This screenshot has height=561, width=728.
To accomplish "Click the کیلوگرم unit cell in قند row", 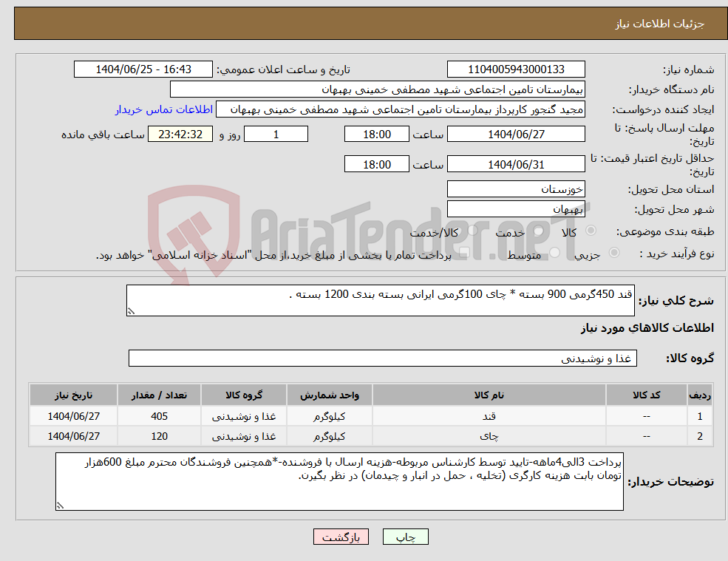I will (x=329, y=416).
